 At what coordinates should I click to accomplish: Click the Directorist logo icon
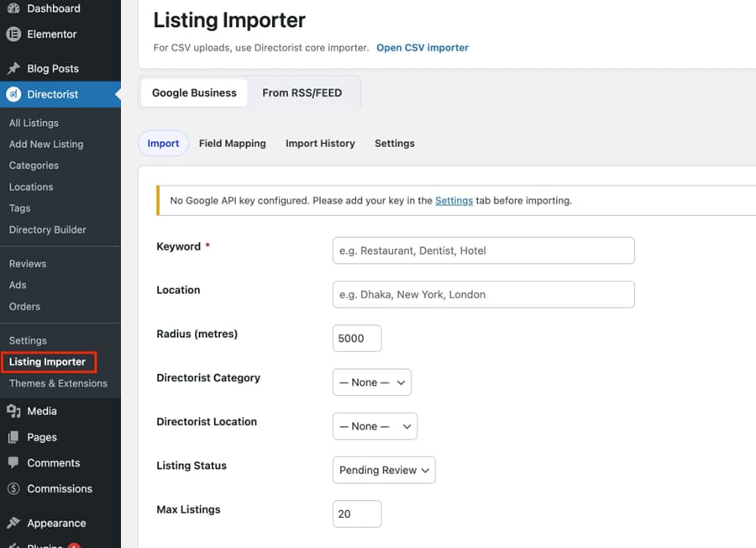tap(13, 94)
